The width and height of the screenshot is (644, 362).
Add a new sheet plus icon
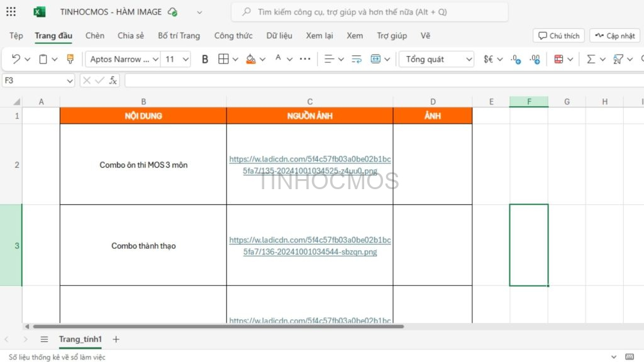pyautogui.click(x=116, y=339)
